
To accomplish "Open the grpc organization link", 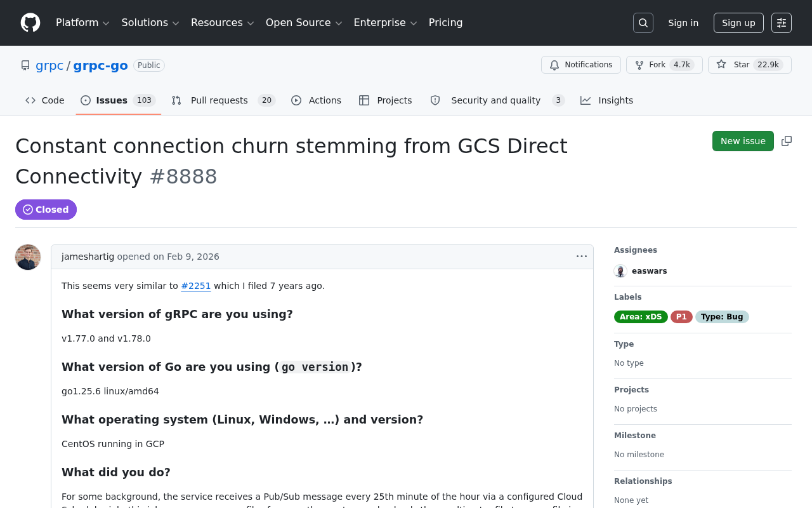I will click(x=49, y=65).
